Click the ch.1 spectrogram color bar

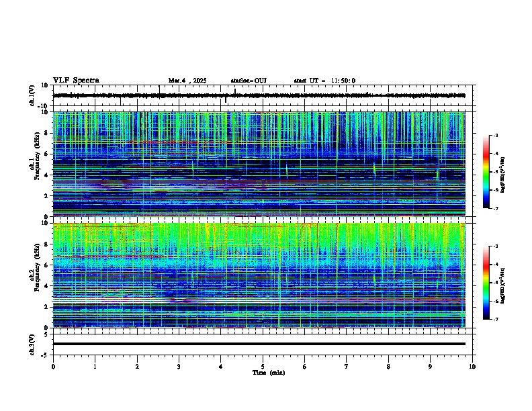pyautogui.click(x=486, y=172)
